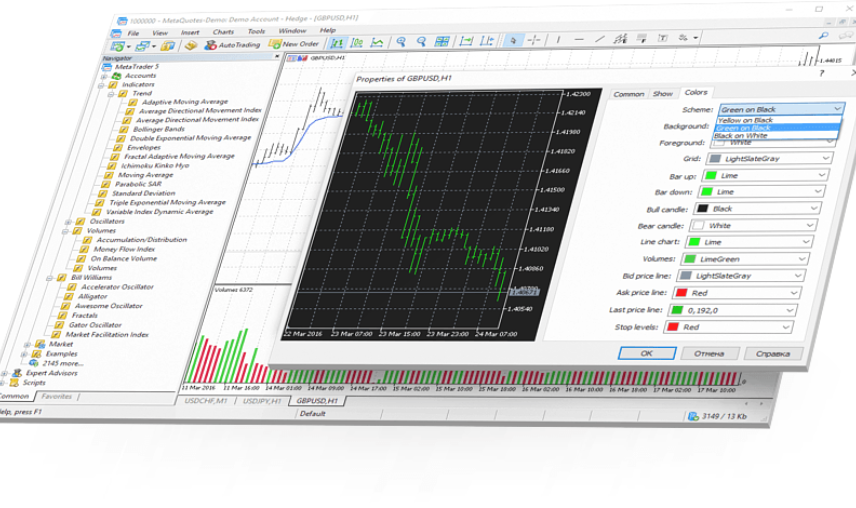Click the 3149 / 13 Kb connection status
The image size is (856, 508).
(717, 416)
